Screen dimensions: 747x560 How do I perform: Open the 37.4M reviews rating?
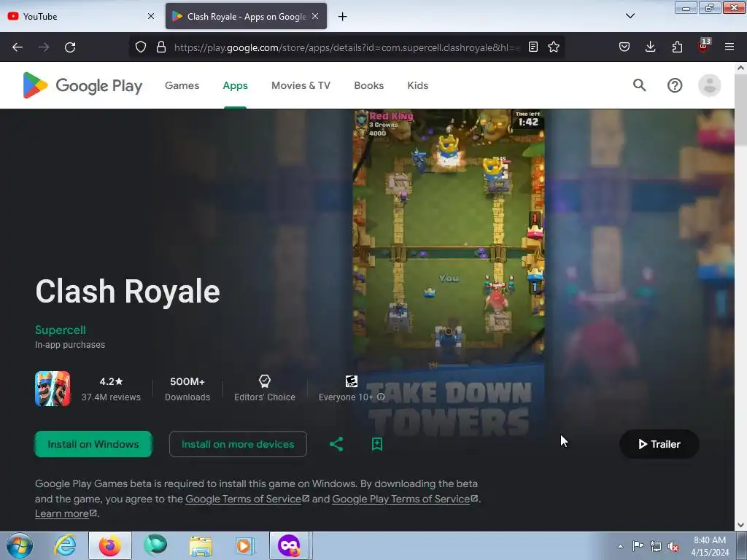pyautogui.click(x=111, y=389)
